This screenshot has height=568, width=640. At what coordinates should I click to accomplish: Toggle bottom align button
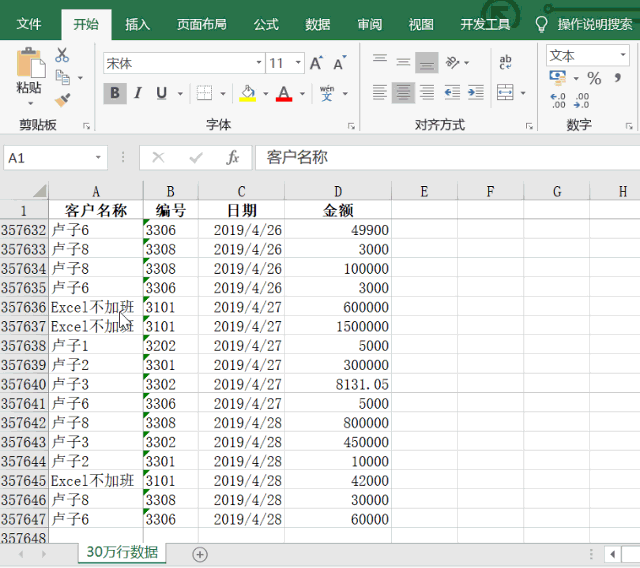tap(427, 62)
